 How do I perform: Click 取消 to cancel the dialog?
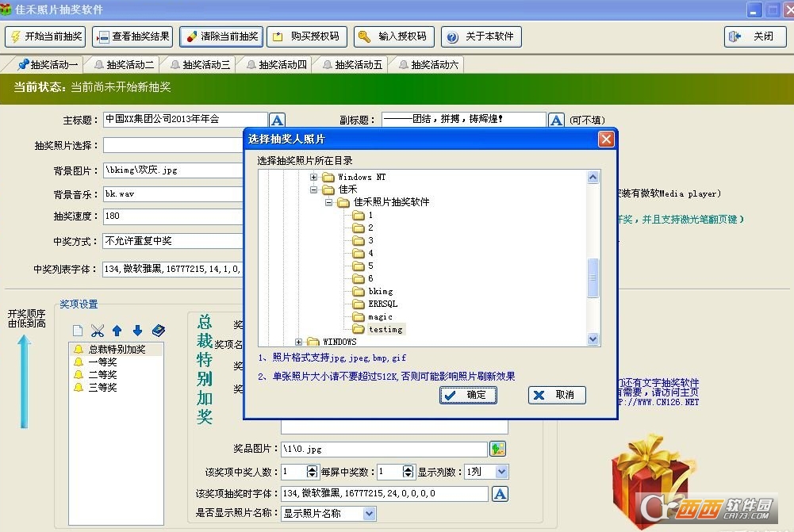click(557, 395)
